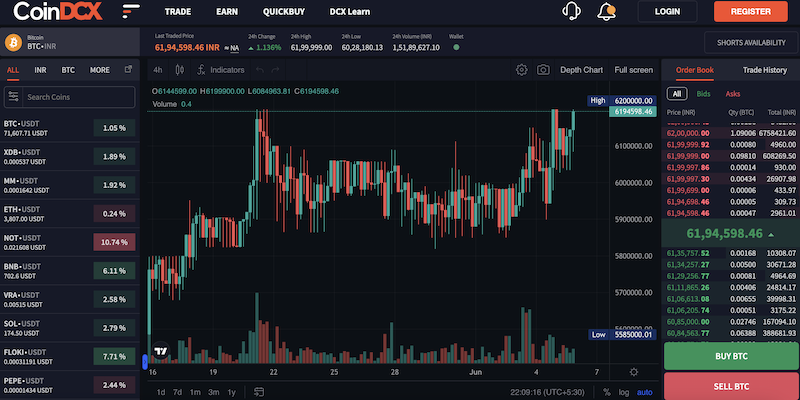Click the chart undo arrow
This screenshot has width=800, height=400.
260,70
